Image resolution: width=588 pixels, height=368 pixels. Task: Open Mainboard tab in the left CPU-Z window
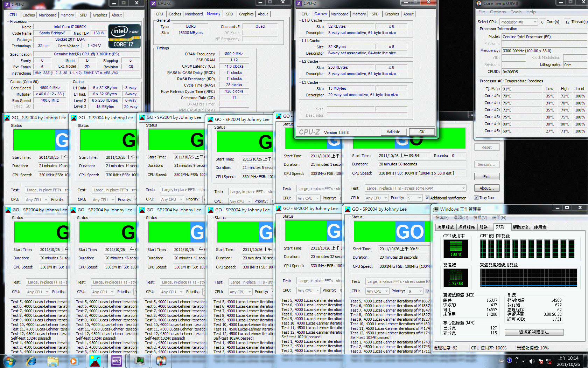[x=48, y=15]
